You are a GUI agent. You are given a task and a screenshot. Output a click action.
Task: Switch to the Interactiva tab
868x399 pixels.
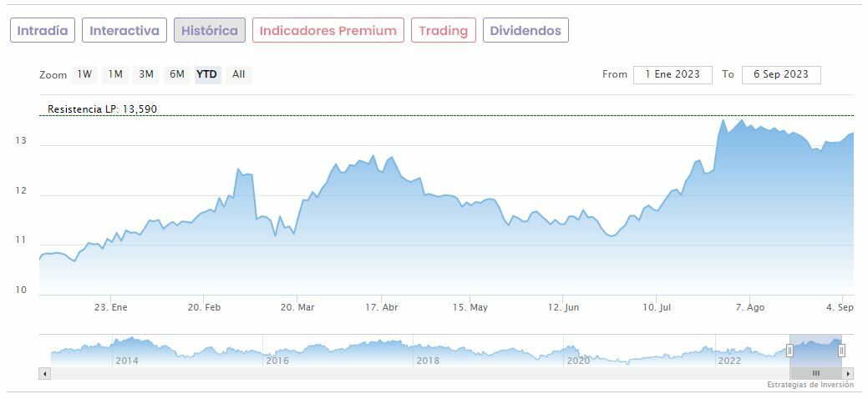coord(124,31)
